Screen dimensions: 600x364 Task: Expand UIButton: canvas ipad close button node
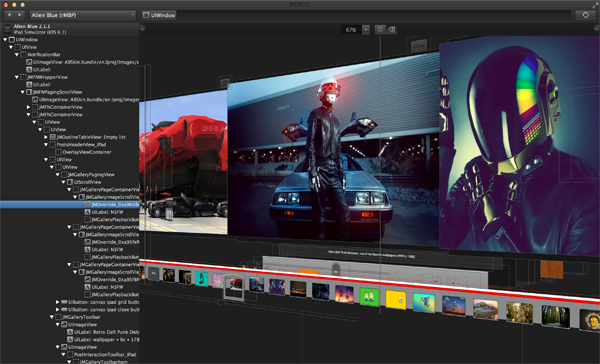pos(58,310)
